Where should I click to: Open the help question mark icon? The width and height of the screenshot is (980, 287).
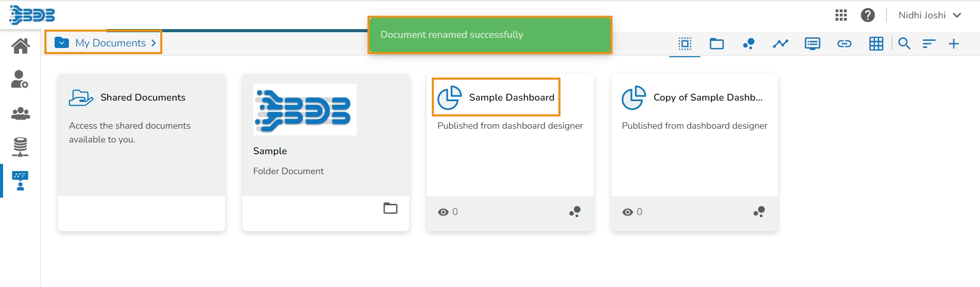coord(868,15)
